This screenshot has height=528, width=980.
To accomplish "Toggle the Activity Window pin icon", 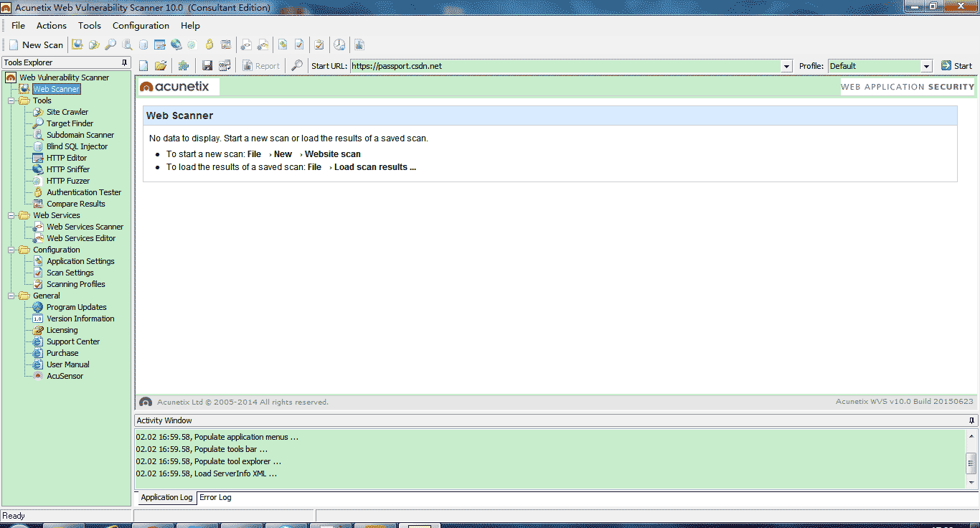I will (972, 420).
